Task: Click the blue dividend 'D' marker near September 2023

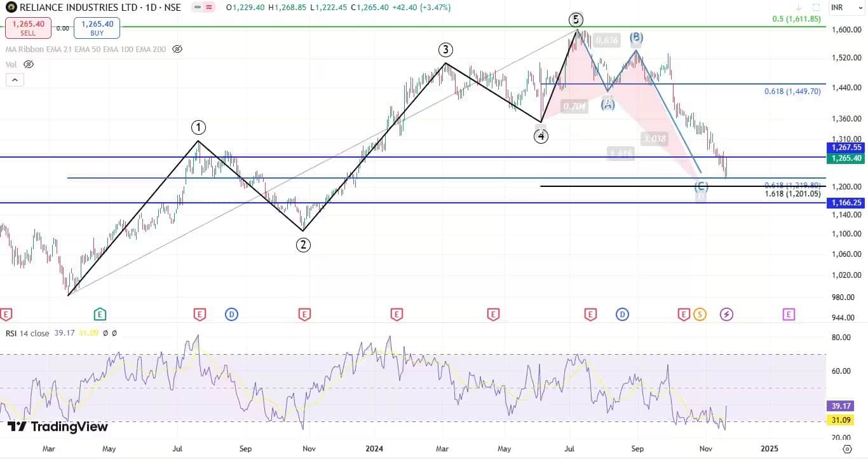Action: (231, 314)
